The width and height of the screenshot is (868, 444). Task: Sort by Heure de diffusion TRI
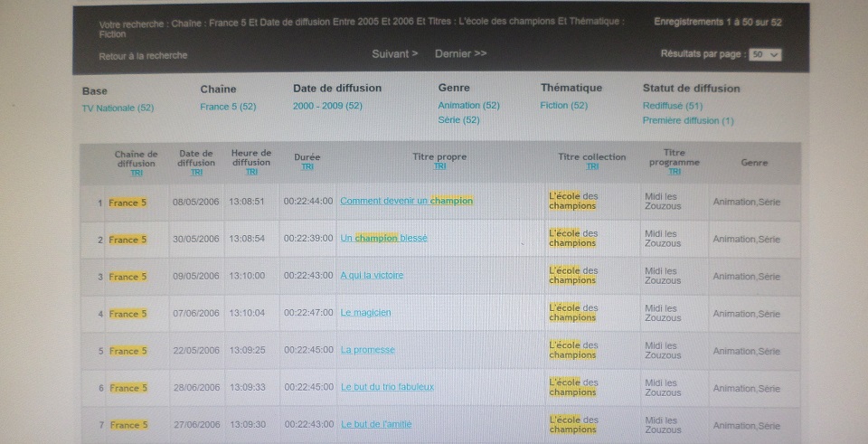(251, 172)
